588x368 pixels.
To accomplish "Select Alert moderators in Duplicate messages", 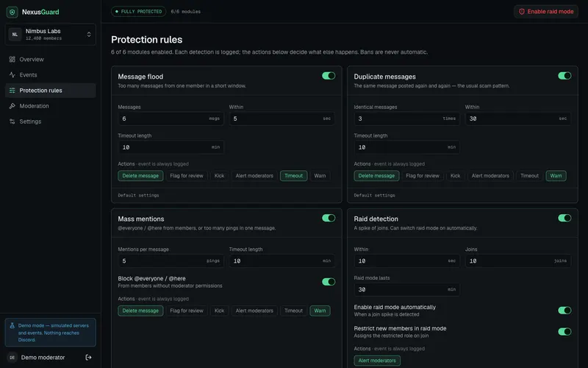I will [490, 176].
